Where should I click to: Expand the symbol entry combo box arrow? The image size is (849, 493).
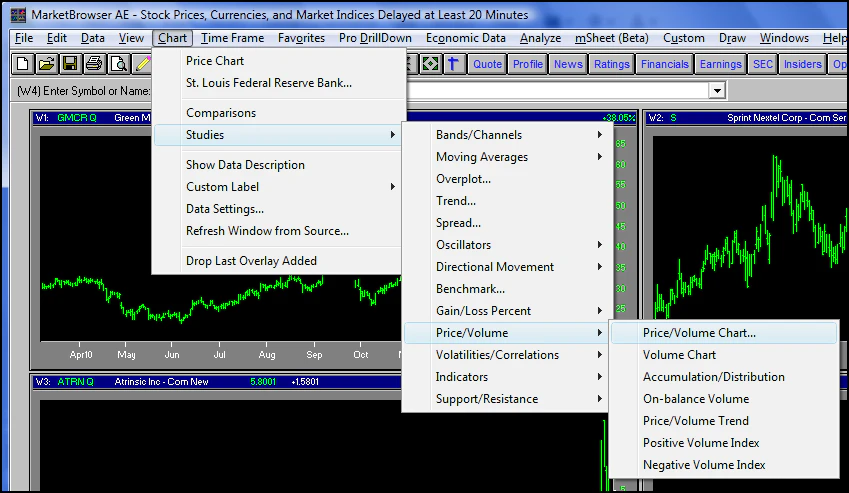click(x=717, y=90)
